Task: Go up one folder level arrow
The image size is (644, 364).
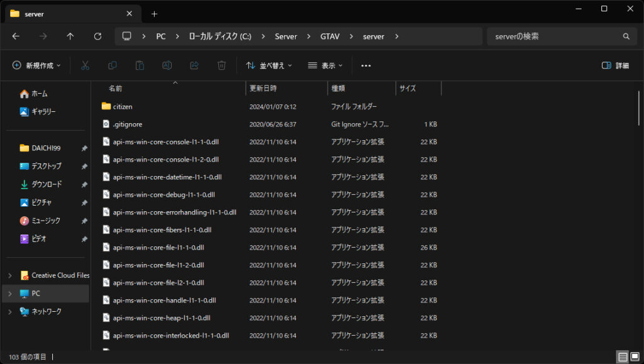Action: coord(70,36)
